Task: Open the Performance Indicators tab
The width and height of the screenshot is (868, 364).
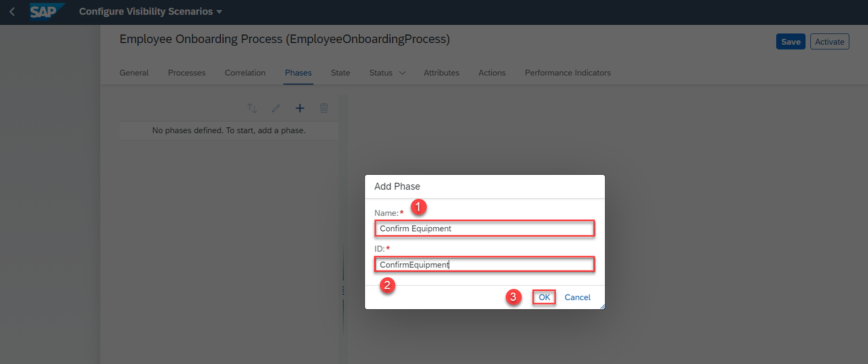Action: 568,73
